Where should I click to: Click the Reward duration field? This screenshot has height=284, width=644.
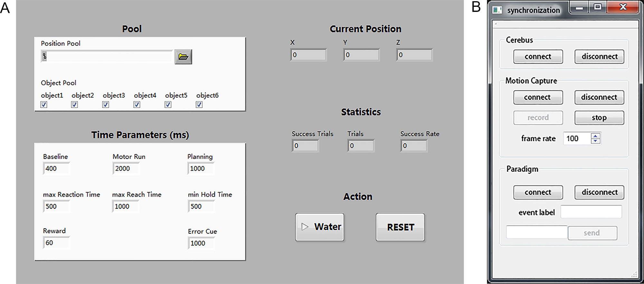pos(56,243)
